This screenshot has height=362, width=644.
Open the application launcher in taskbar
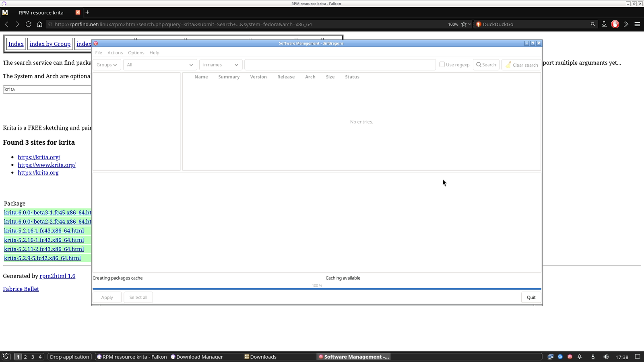pos(6,357)
